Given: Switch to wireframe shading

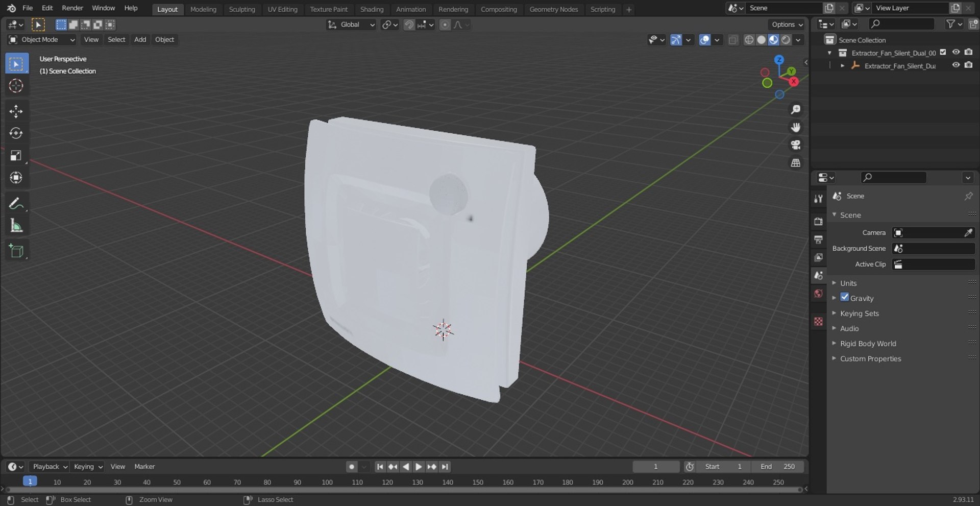Looking at the screenshot, I should point(749,40).
